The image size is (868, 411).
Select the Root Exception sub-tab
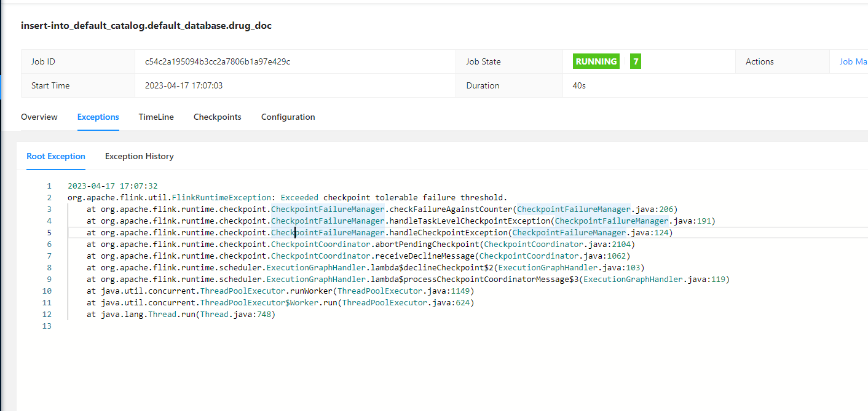coord(56,156)
